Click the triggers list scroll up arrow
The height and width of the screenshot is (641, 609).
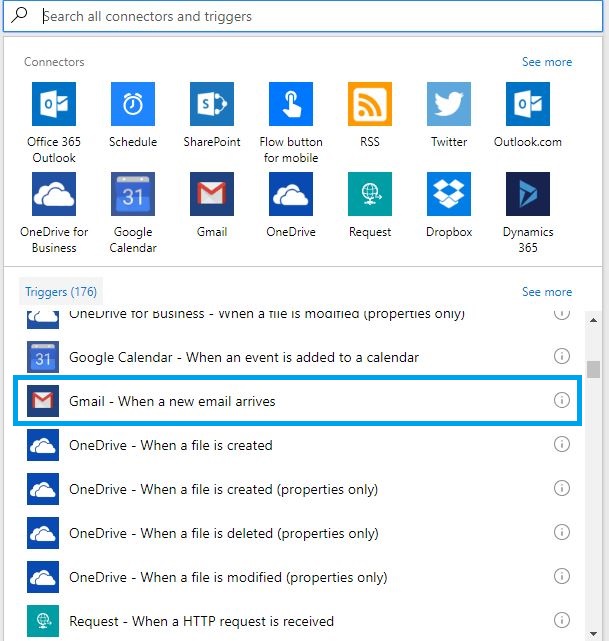[x=593, y=320]
